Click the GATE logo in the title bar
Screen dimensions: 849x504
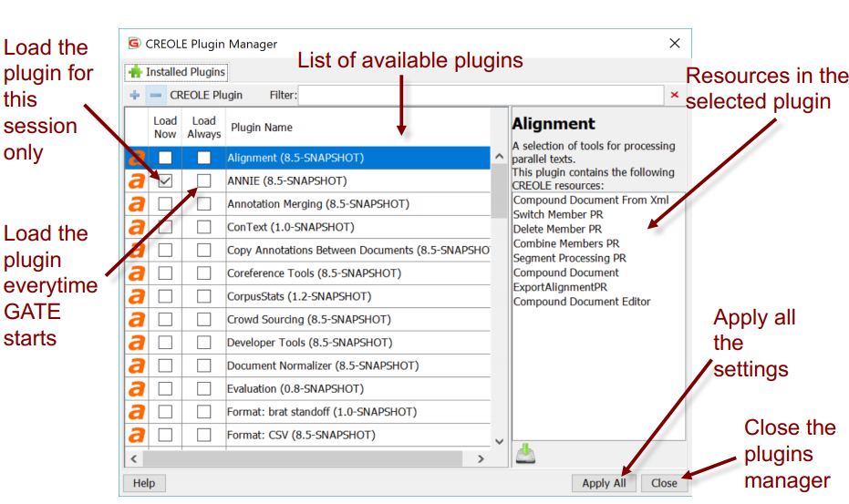pyautogui.click(x=134, y=44)
